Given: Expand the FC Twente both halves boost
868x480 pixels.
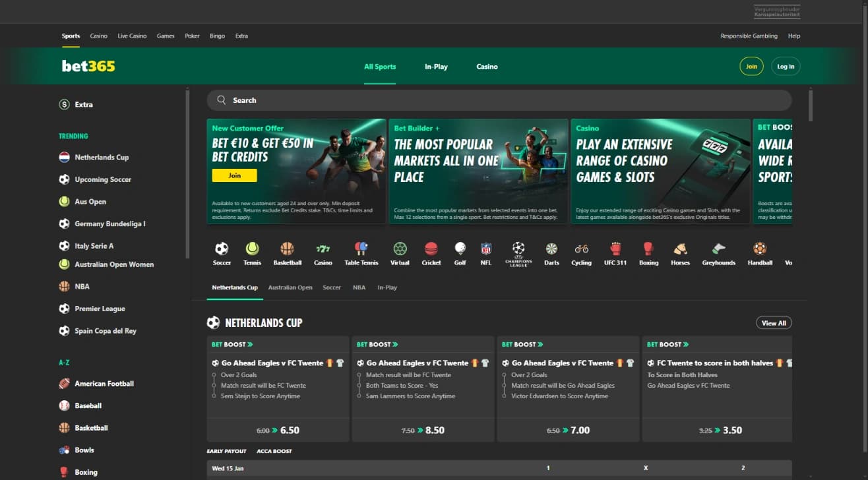Looking at the screenshot, I should (667, 344).
